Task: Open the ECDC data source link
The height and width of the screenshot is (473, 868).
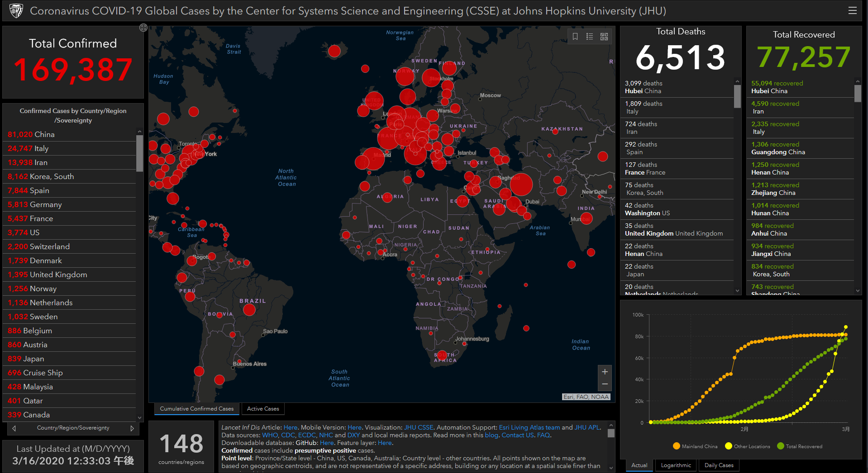Action: point(307,435)
